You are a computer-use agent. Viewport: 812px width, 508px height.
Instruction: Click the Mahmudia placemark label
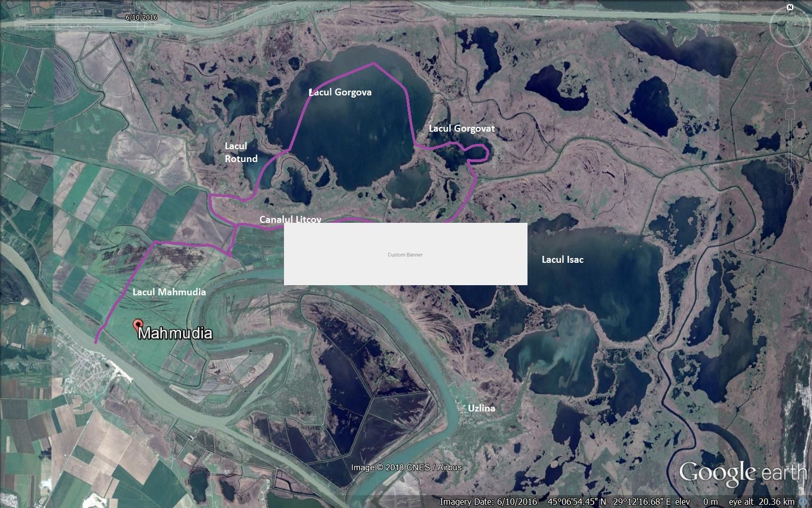(x=175, y=334)
